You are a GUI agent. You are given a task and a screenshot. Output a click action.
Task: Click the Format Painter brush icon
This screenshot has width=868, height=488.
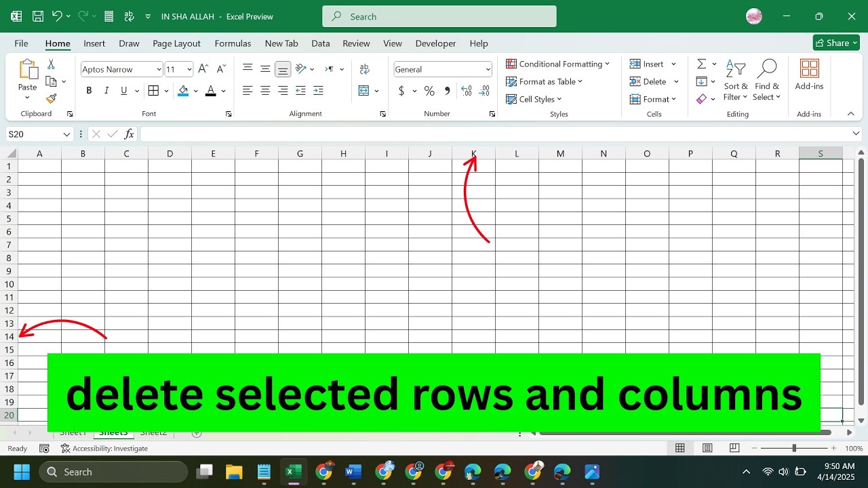coord(51,98)
